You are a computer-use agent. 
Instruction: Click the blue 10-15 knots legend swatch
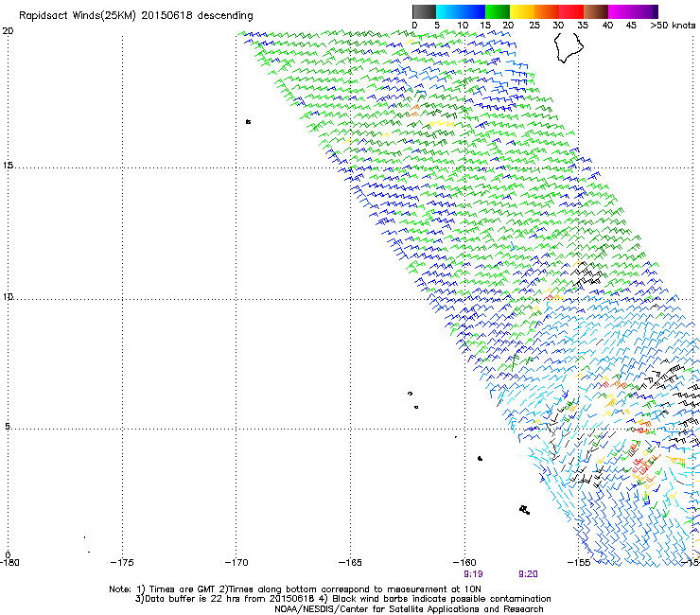pyautogui.click(x=473, y=11)
